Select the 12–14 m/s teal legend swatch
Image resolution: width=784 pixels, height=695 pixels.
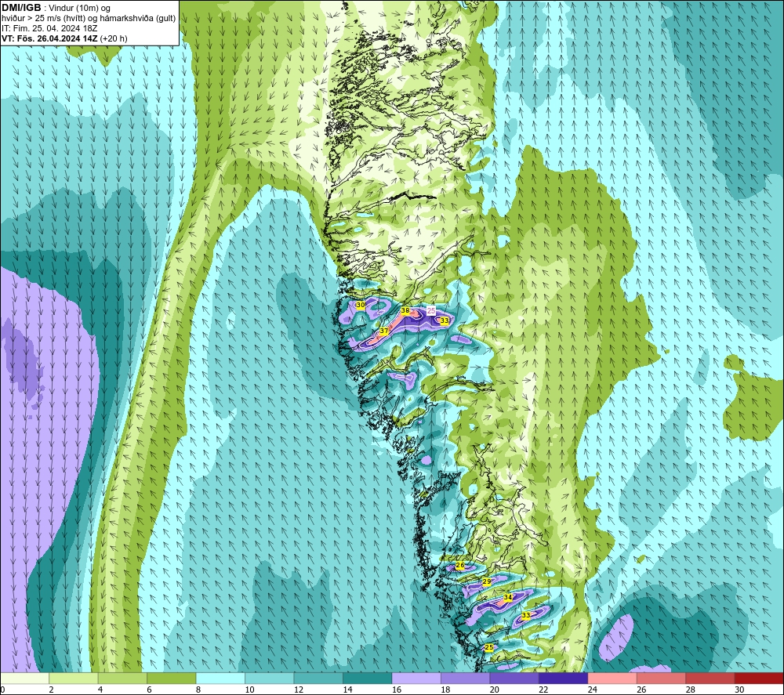(x=318, y=678)
